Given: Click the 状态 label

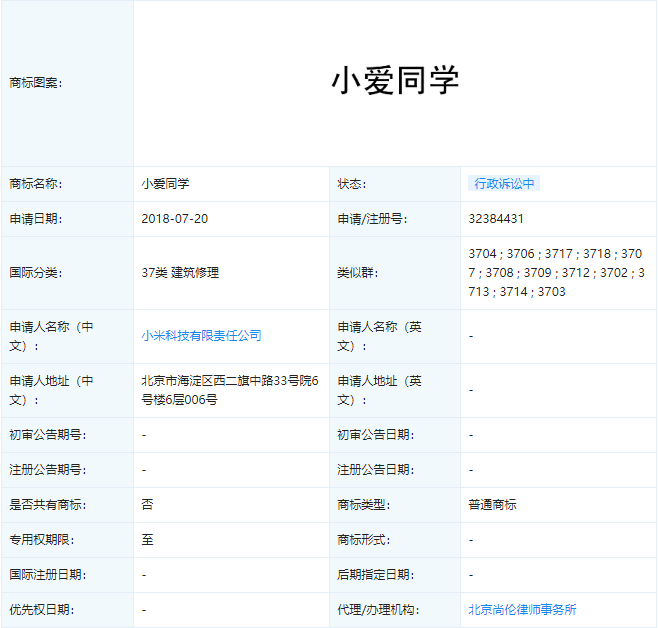Looking at the screenshot, I should [352, 184].
